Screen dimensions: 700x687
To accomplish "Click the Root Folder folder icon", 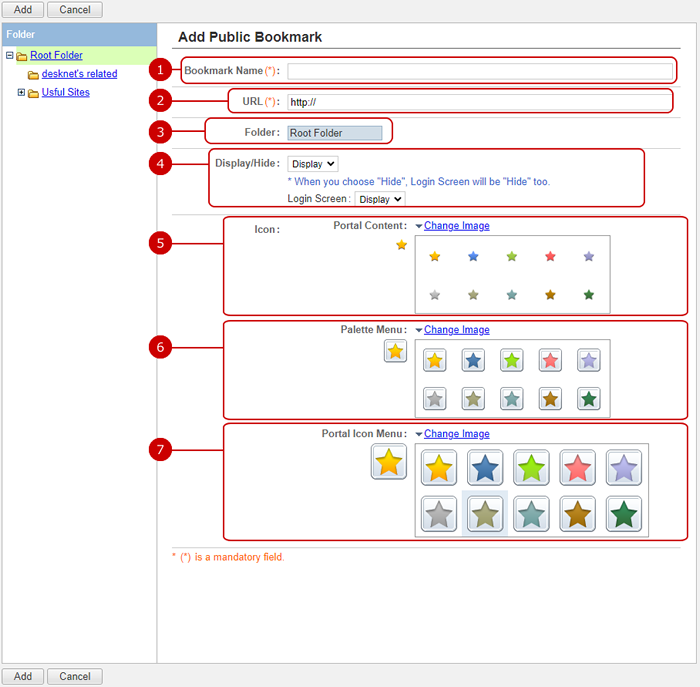I will (21, 56).
